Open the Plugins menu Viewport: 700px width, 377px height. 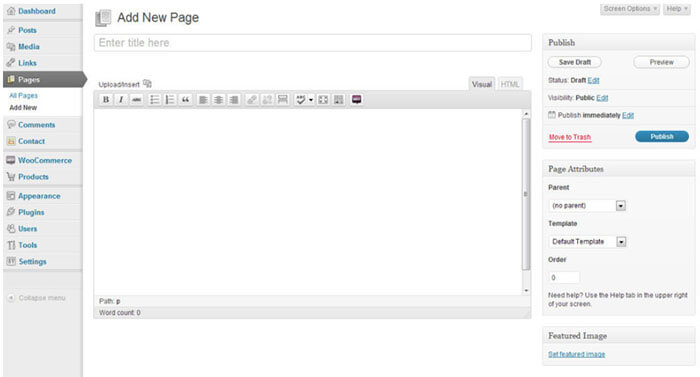pos(31,212)
